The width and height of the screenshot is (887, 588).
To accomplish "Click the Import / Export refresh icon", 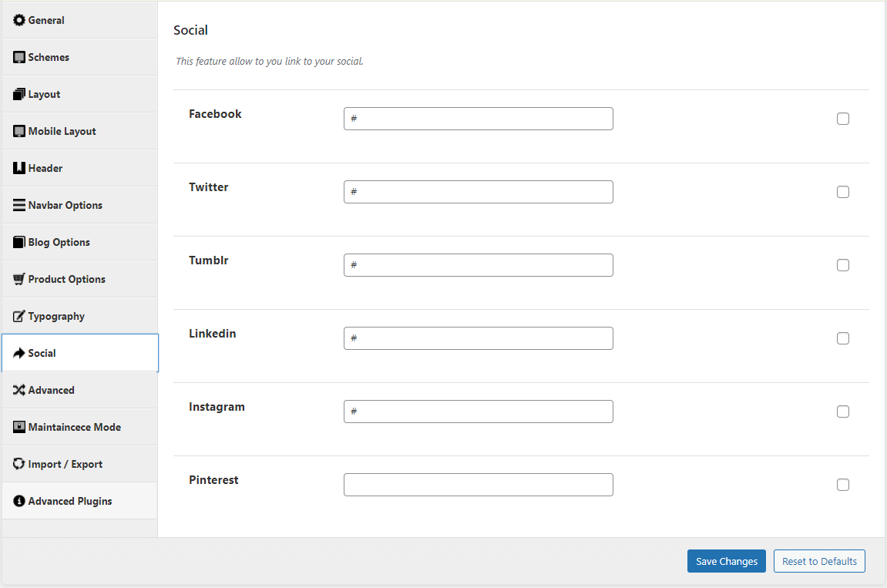I will click(19, 464).
